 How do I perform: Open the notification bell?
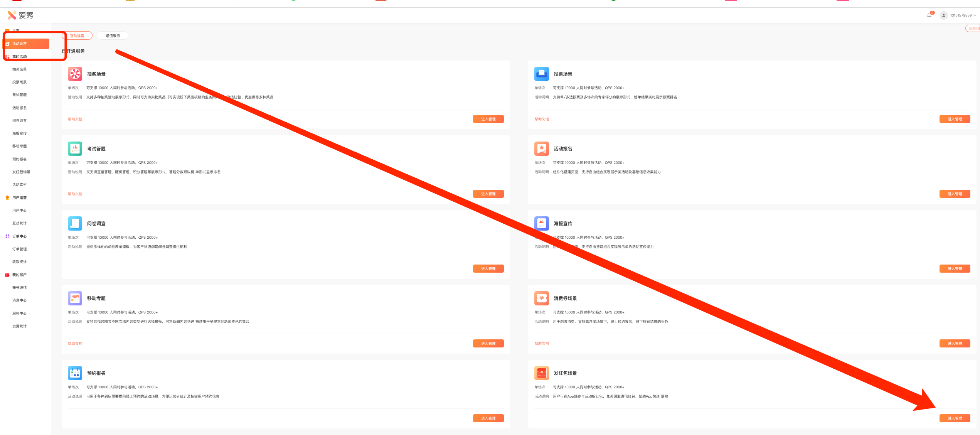tap(929, 15)
